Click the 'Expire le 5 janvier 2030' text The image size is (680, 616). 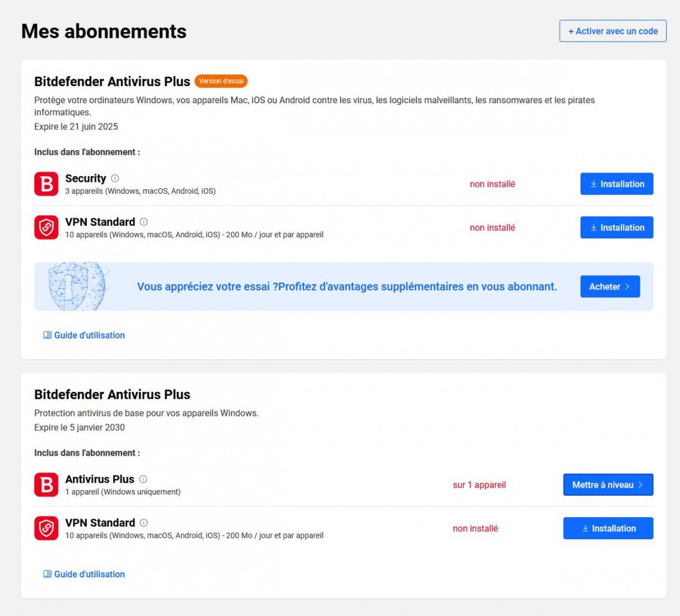tap(79, 427)
